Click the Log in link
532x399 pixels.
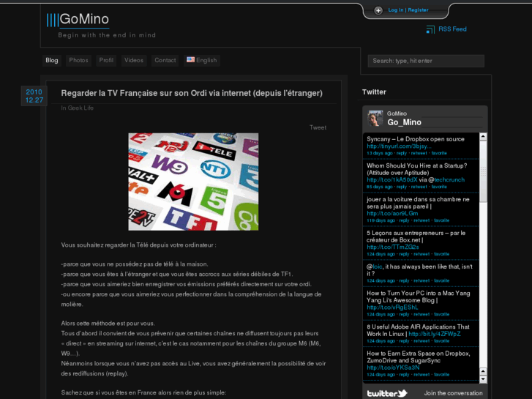click(396, 10)
